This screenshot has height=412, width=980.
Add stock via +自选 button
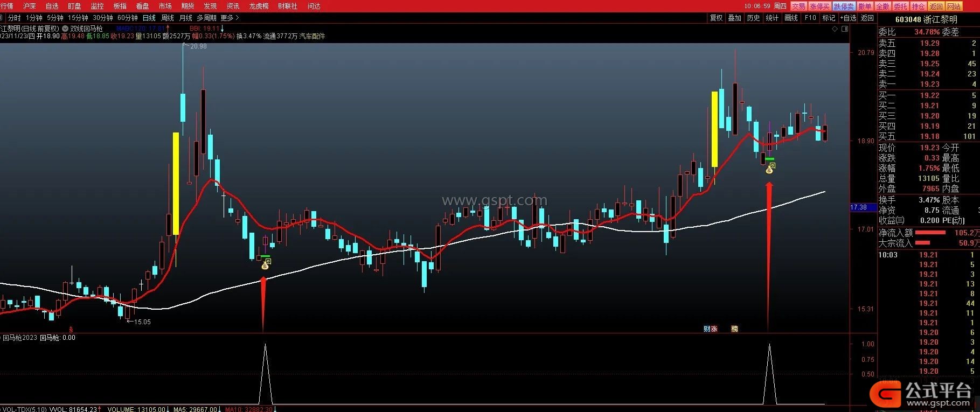[x=849, y=18]
